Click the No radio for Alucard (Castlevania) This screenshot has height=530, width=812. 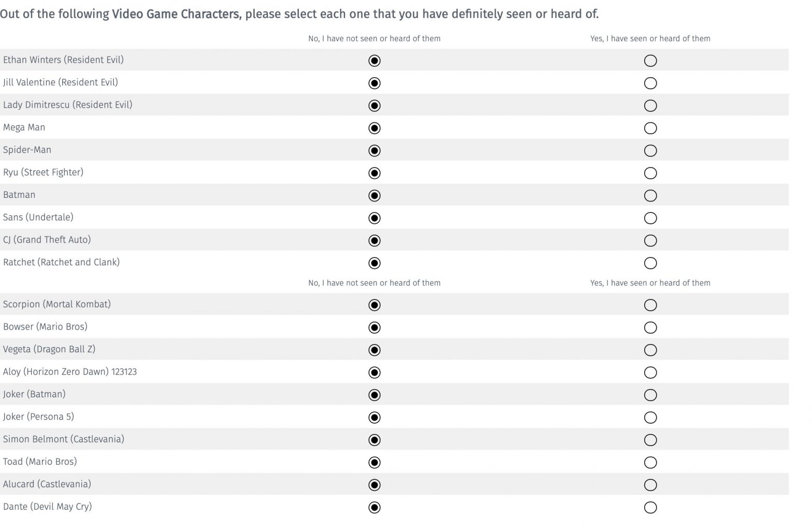374,485
